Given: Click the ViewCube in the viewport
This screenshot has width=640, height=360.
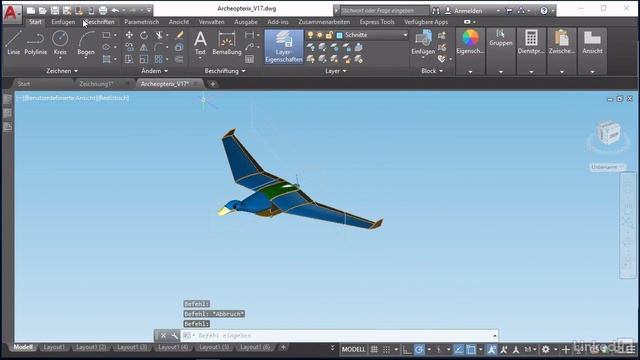Looking at the screenshot, I should point(609,133).
